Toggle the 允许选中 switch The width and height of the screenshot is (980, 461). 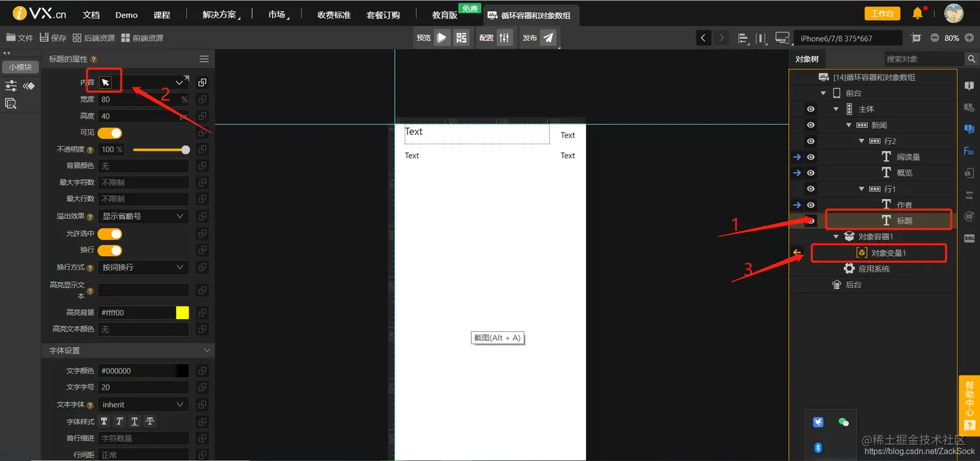[110, 233]
